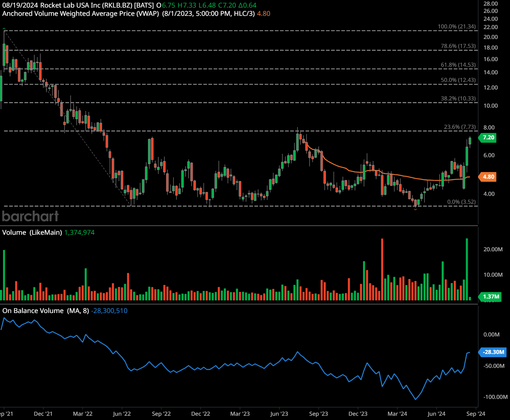Click the -50.00M OBV axis label
This screenshot has height=420, width=510.
(x=494, y=366)
